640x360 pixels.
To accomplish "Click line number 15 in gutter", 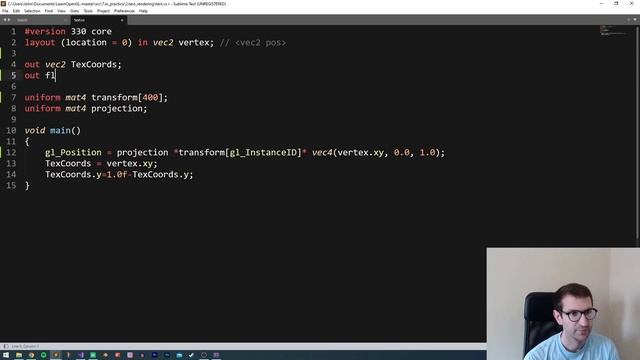I will [x=11, y=186].
